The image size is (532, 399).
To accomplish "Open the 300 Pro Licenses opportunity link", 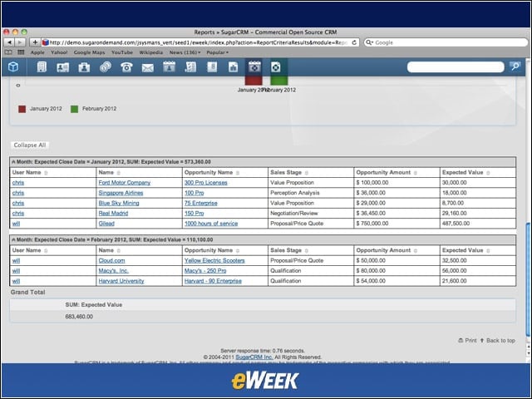I will tap(206, 183).
